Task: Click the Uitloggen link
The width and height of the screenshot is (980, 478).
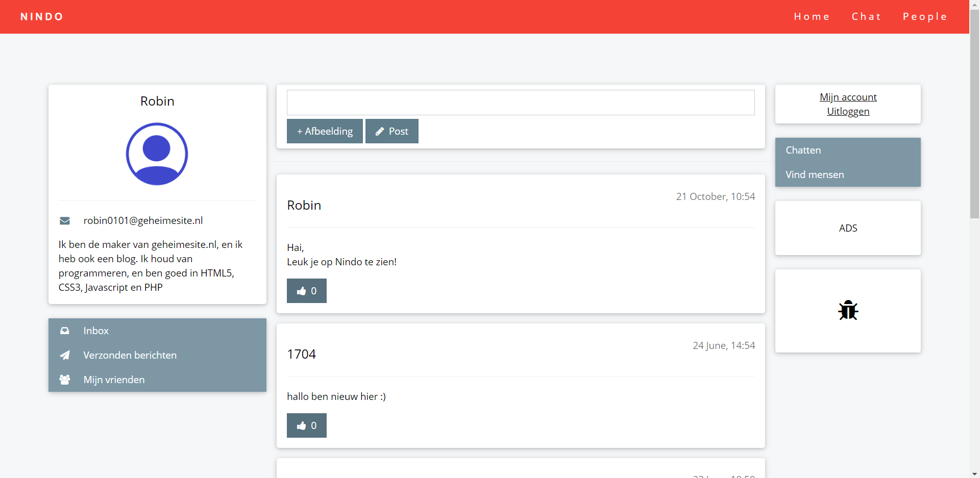Action: tap(848, 111)
